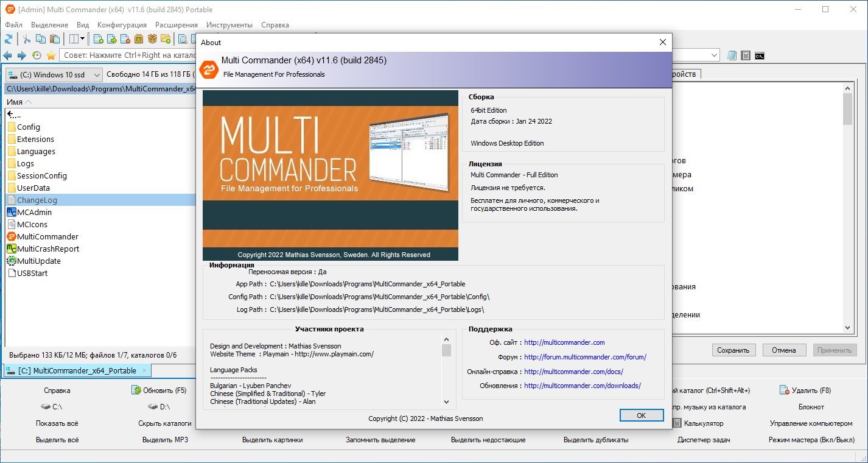Open the selection mode dropdown arrow
The image size is (868, 463).
point(82,39)
